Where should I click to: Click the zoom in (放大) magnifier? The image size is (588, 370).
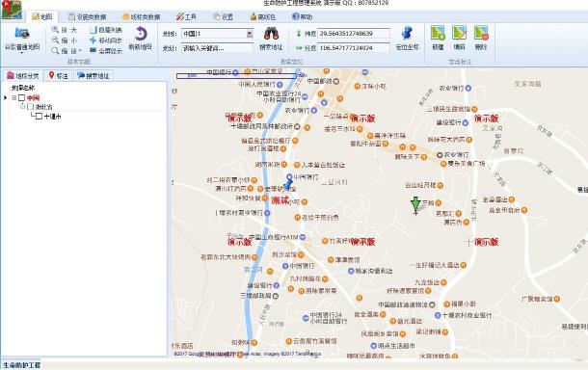[x=55, y=30]
